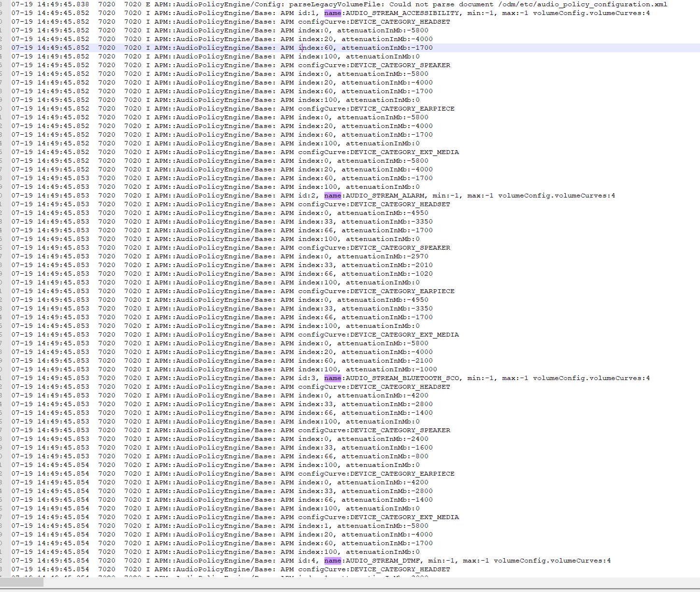
Task: Click 'volumeConfig.volumeCurves:4' on the ALARM line
Action: pyautogui.click(x=557, y=196)
